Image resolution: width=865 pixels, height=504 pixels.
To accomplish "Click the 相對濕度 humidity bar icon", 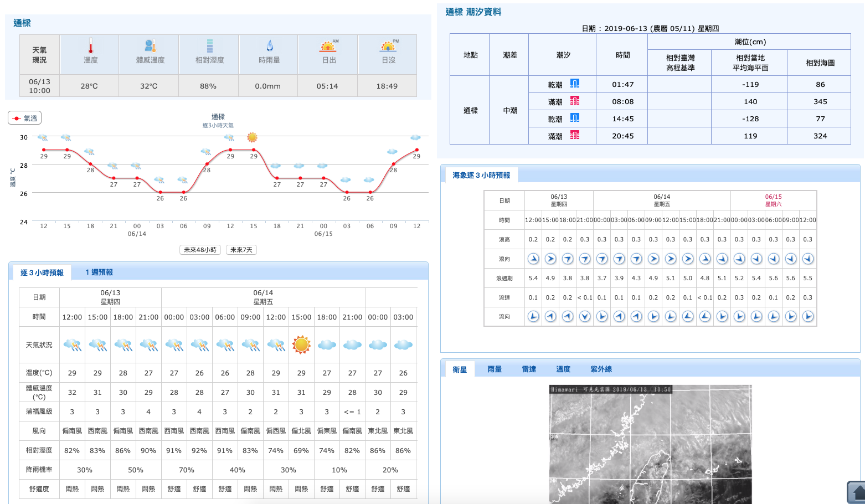I will [210, 46].
